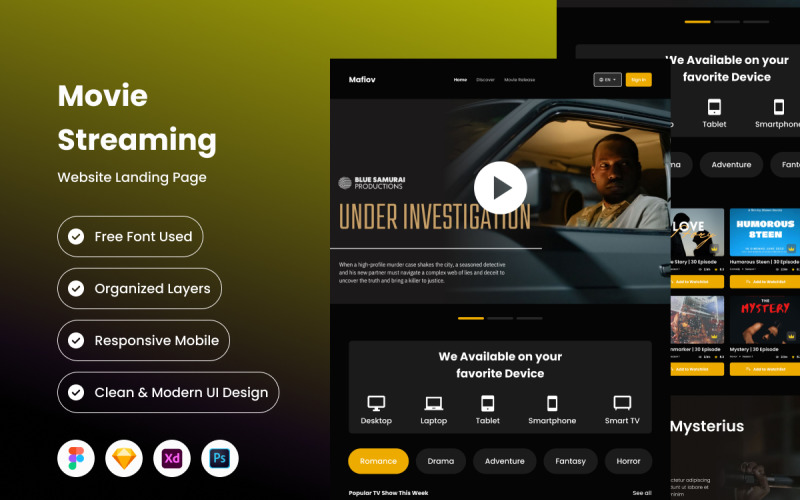Select the Romance genre chip
This screenshot has width=800, height=500.
(378, 461)
